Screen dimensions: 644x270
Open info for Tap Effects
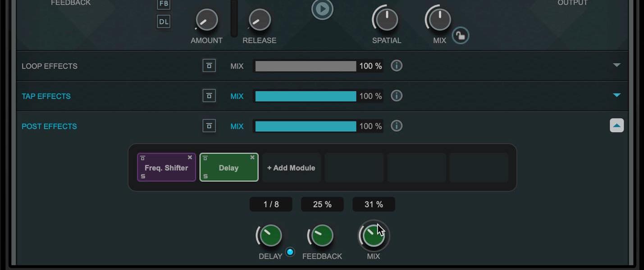tap(396, 96)
